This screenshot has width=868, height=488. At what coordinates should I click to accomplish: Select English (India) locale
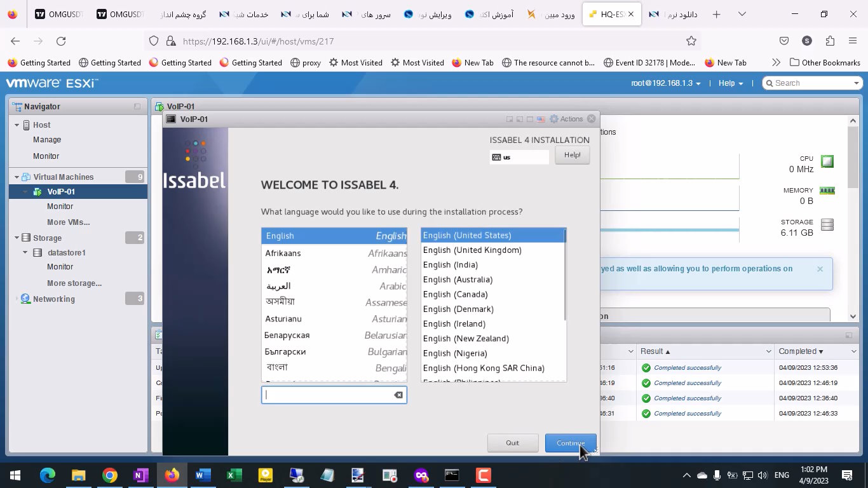tap(492, 265)
